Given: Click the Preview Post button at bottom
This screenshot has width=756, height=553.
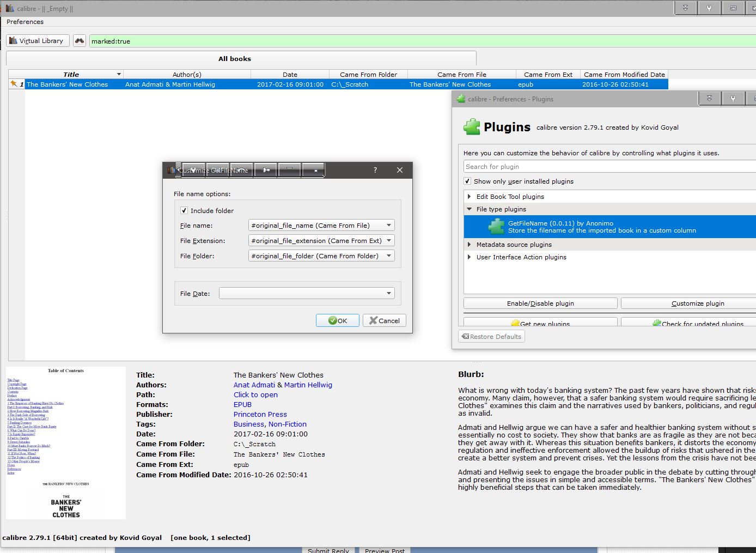Looking at the screenshot, I should pyautogui.click(x=385, y=550).
